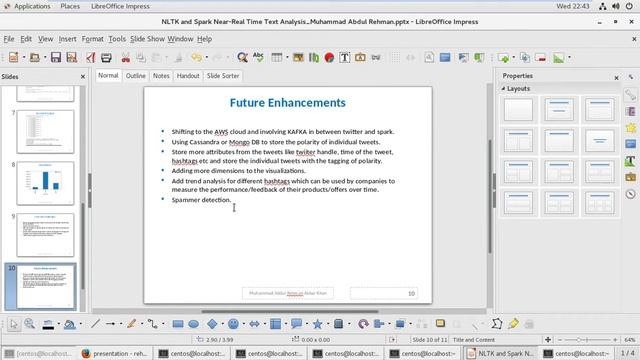Switch to the Notes view tab

(161, 76)
